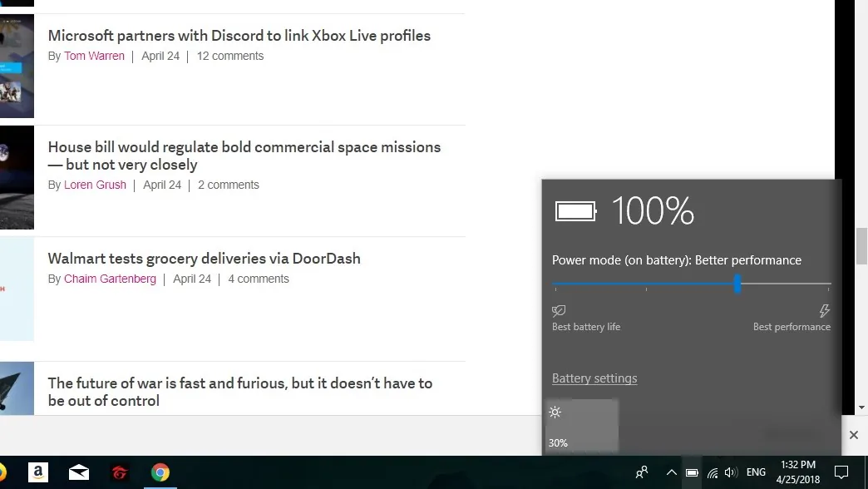Click the Best battery life leaf icon
The image size is (868, 489).
point(559,311)
